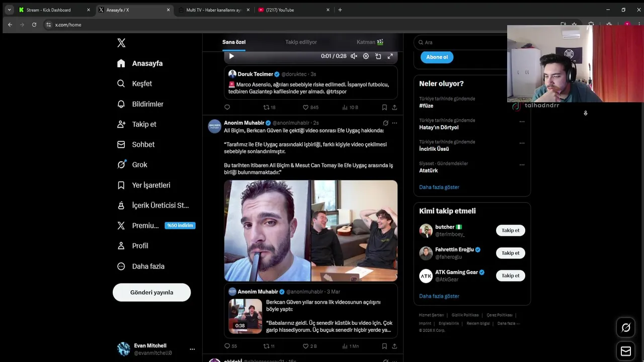This screenshot has height=362, width=644.
Task: Unmute the video sound
Action: pos(354,56)
